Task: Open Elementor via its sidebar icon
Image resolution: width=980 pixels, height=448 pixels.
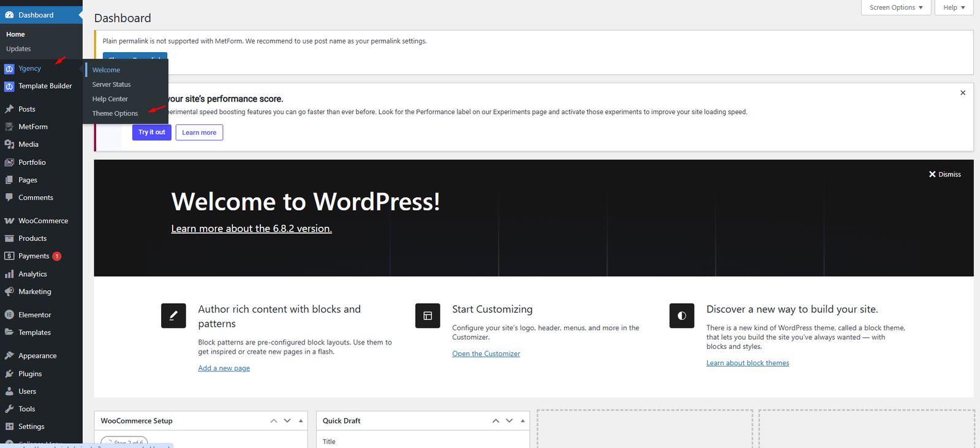Action: (x=9, y=315)
